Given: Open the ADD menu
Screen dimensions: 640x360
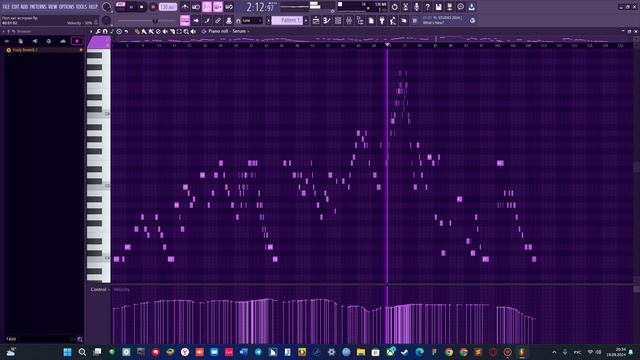Looking at the screenshot, I should pos(24,7).
